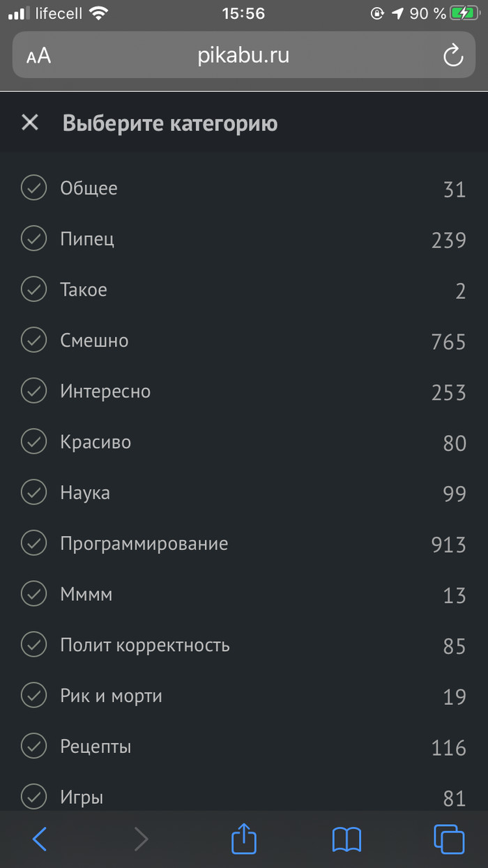The height and width of the screenshot is (868, 488).
Task: Tap the pikabu.ru address bar
Action: coord(243,56)
